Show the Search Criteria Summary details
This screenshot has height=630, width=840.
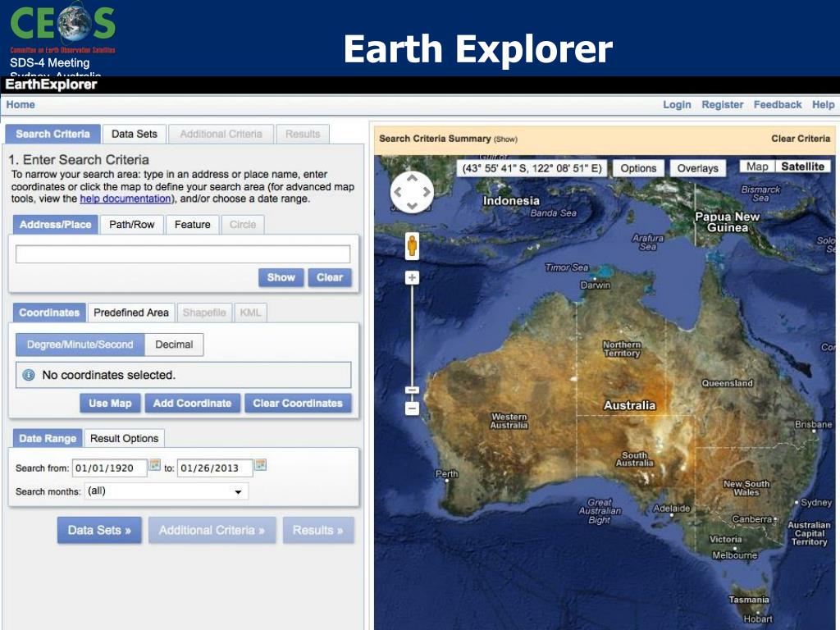click(x=505, y=139)
